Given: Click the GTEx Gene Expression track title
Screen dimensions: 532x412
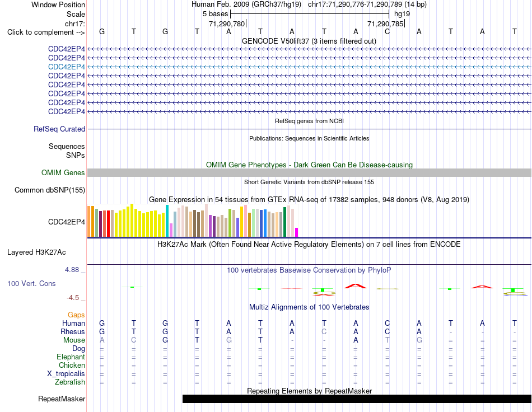Looking at the screenshot, I should [x=309, y=199].
